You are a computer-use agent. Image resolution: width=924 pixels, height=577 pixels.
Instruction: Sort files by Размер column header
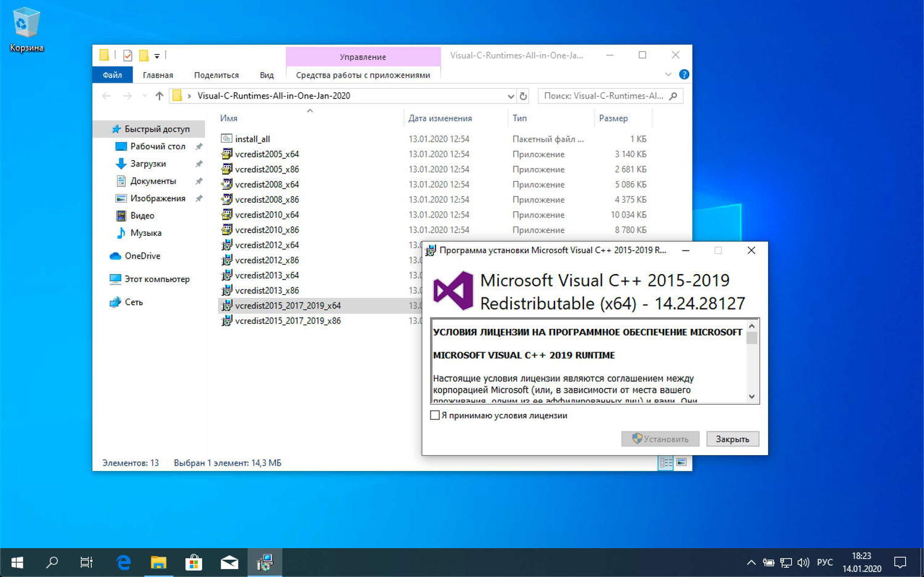pyautogui.click(x=614, y=118)
